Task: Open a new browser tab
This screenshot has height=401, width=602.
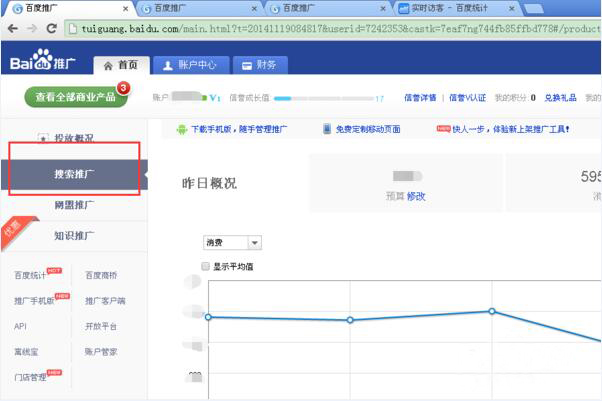Action: click(533, 9)
